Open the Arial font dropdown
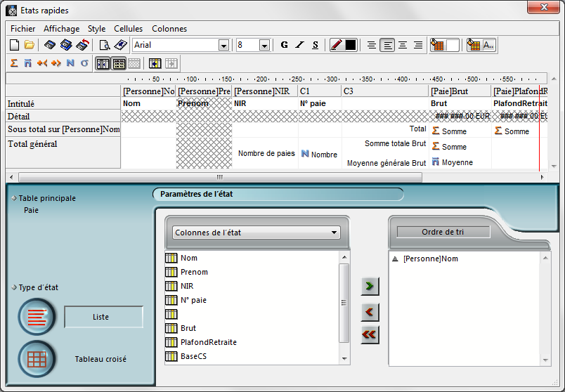Screen dimensions: 565x392 (x=223, y=46)
